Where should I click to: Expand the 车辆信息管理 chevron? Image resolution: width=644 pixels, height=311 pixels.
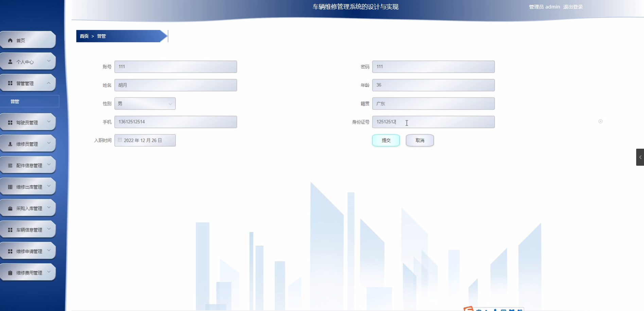tap(49, 229)
